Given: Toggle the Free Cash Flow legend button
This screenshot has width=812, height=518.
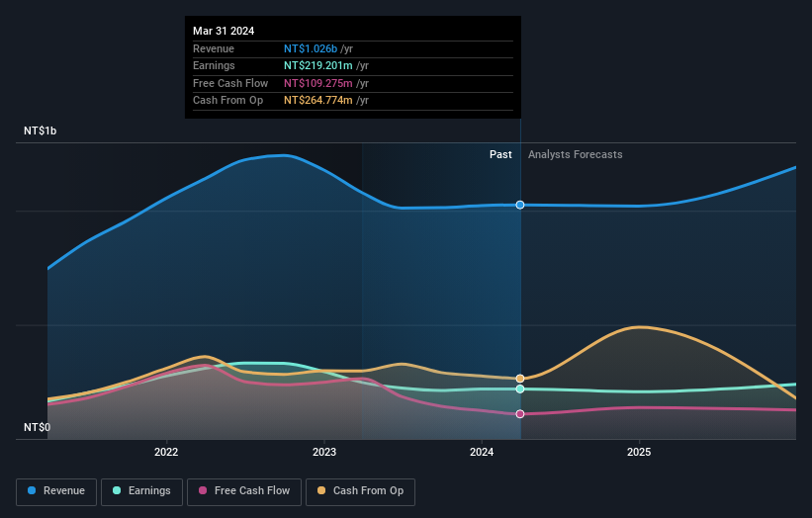Looking at the screenshot, I should pos(244,491).
